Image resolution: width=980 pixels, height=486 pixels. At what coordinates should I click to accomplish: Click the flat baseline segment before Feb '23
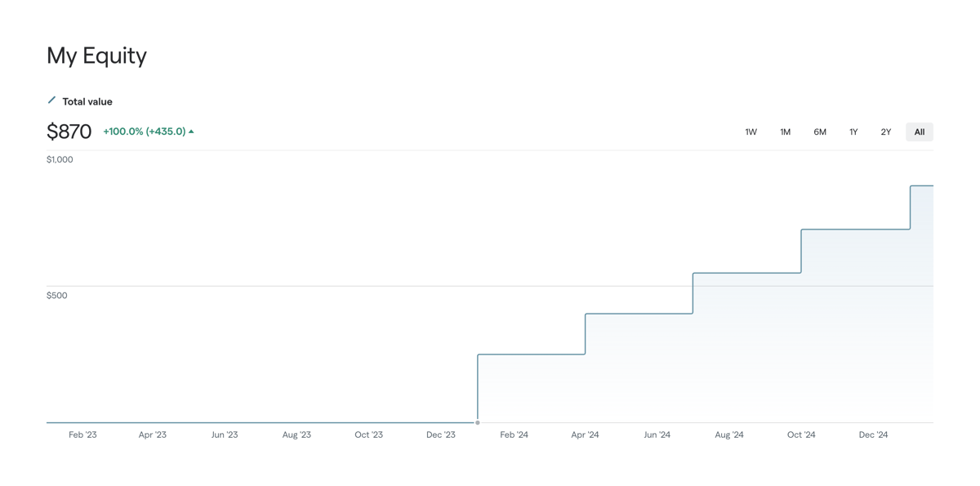click(x=245, y=422)
